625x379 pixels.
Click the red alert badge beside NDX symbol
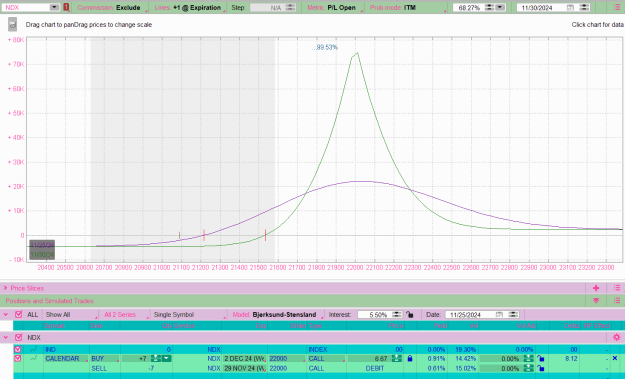[66, 7]
